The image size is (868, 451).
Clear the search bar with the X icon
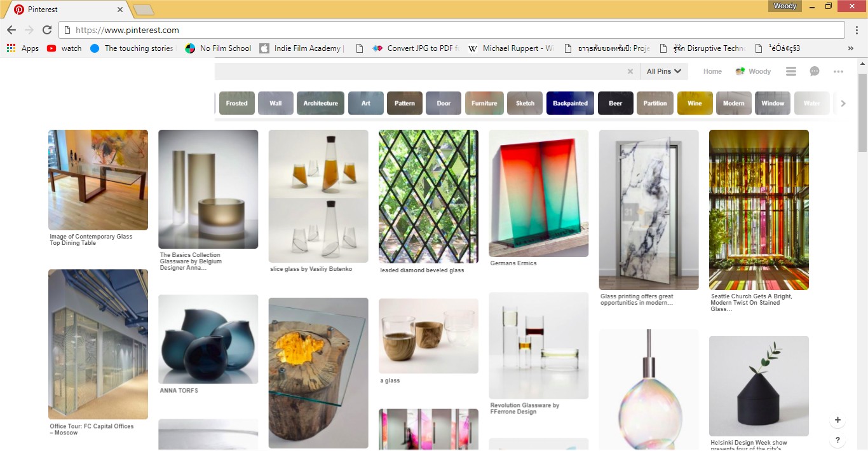[630, 71]
